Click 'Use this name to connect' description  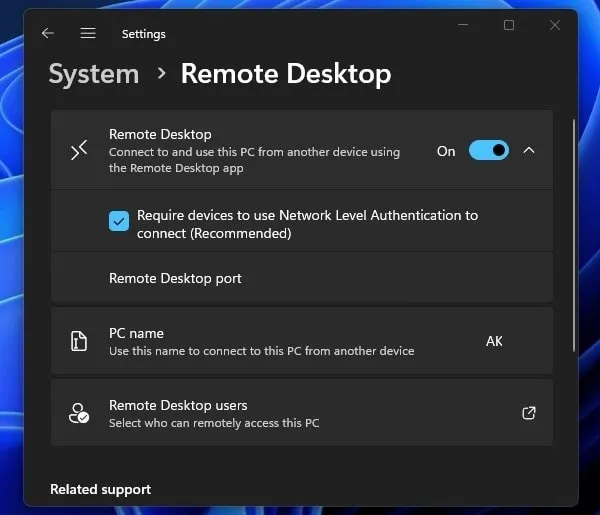(x=262, y=351)
